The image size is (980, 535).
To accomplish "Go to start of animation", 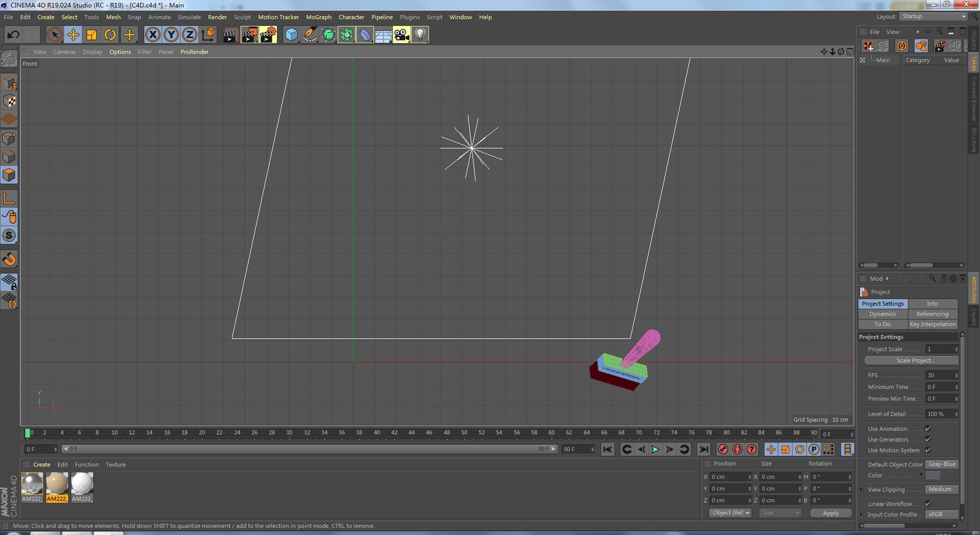I will 607,449.
